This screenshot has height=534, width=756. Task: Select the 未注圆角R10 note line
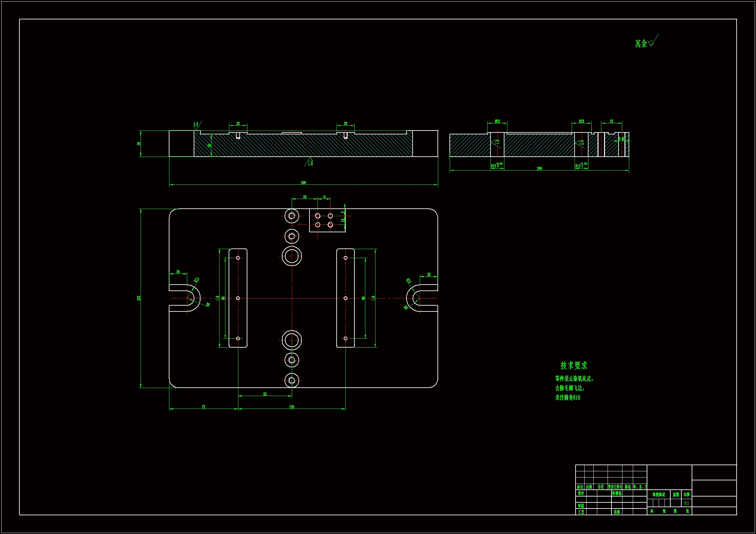point(568,398)
